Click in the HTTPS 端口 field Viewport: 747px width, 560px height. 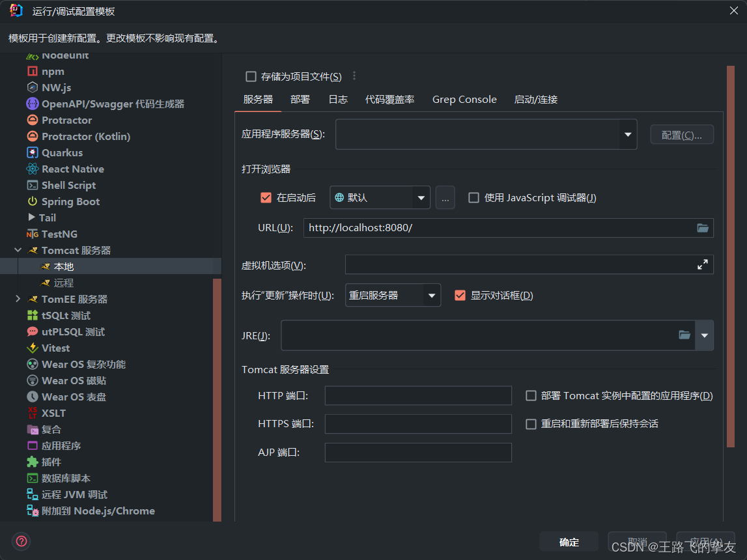click(418, 424)
